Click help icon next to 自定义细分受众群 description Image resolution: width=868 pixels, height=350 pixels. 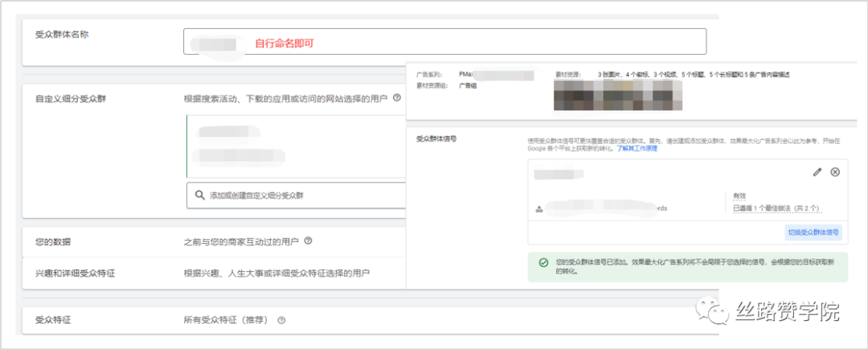(397, 98)
